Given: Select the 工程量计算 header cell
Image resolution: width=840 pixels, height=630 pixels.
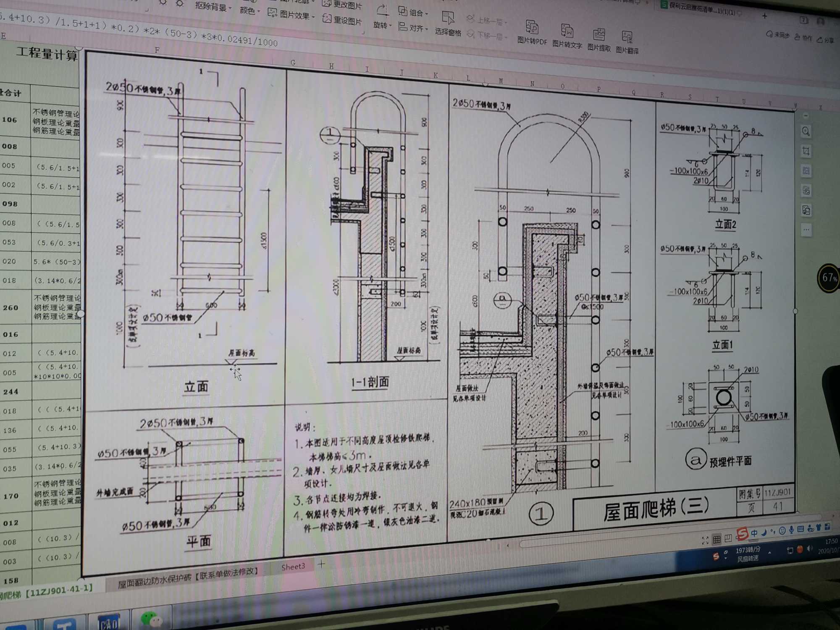Looking at the screenshot, I should pyautogui.click(x=46, y=54).
